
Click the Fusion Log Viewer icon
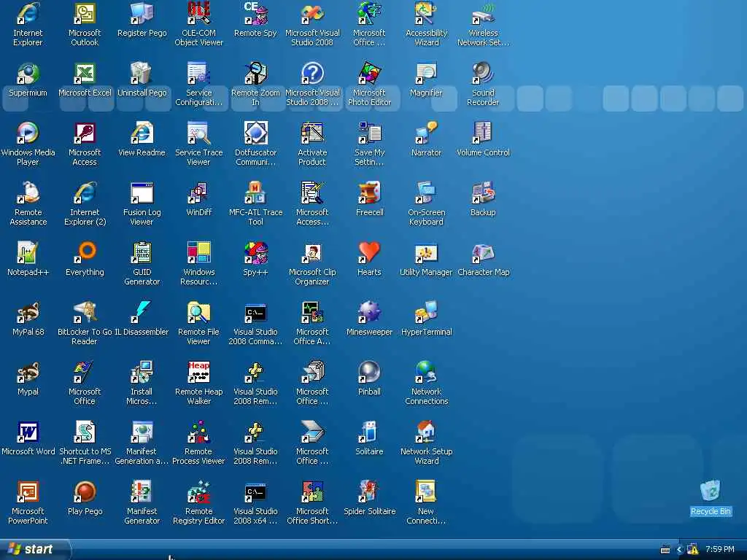[x=142, y=193]
